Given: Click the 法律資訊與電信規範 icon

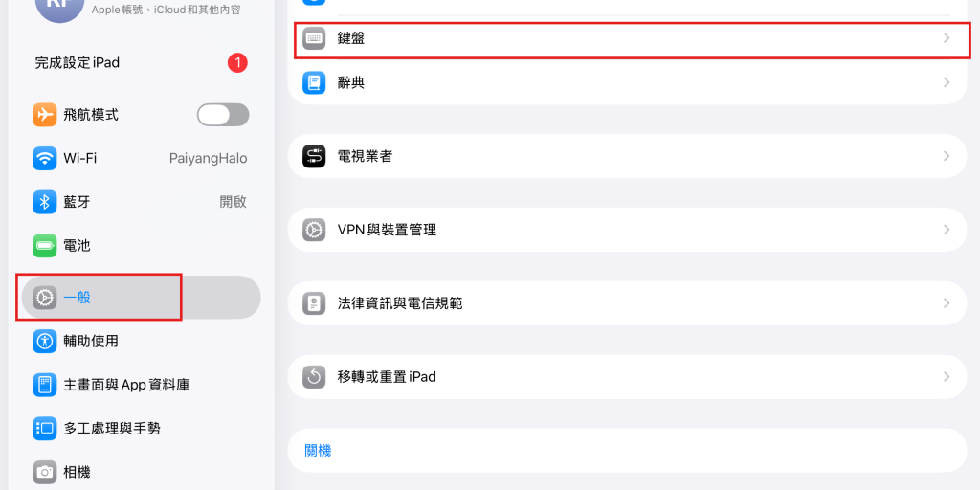Looking at the screenshot, I should (314, 303).
